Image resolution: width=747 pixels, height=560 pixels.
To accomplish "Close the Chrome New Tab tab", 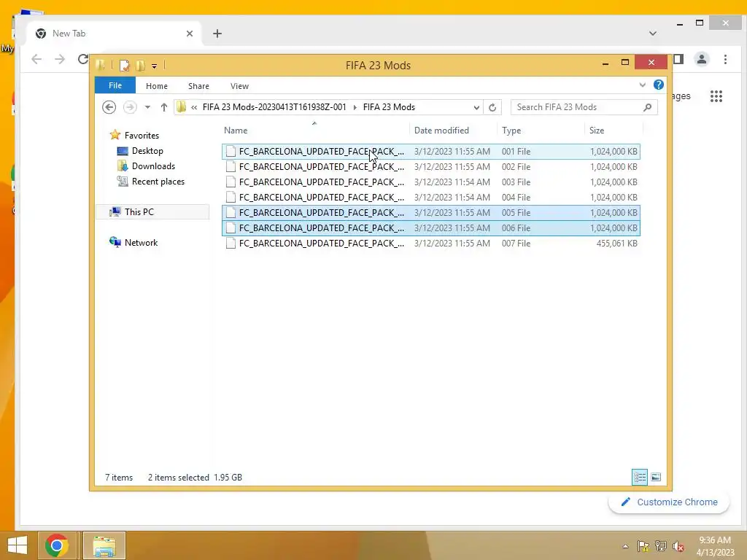I will pyautogui.click(x=190, y=34).
